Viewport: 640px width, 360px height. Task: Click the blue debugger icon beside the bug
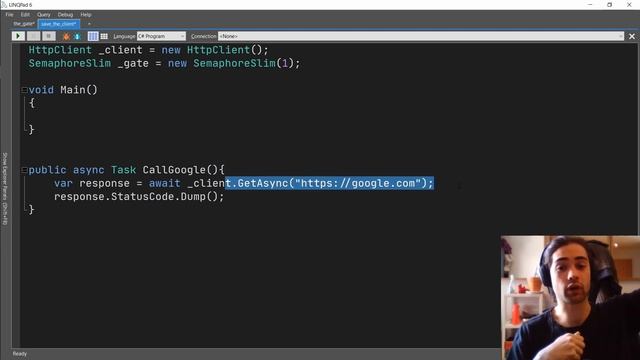click(x=77, y=36)
